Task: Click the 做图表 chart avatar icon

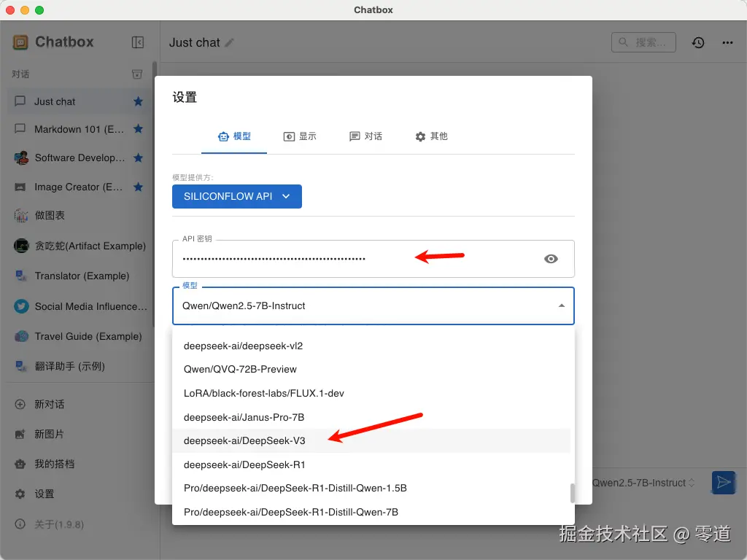Action: 21,215
